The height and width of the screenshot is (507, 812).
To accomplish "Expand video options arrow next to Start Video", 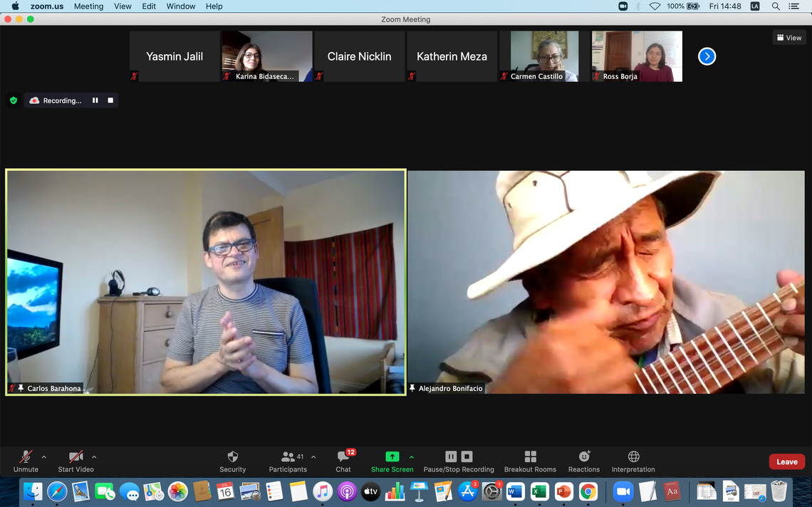I will tap(94, 457).
